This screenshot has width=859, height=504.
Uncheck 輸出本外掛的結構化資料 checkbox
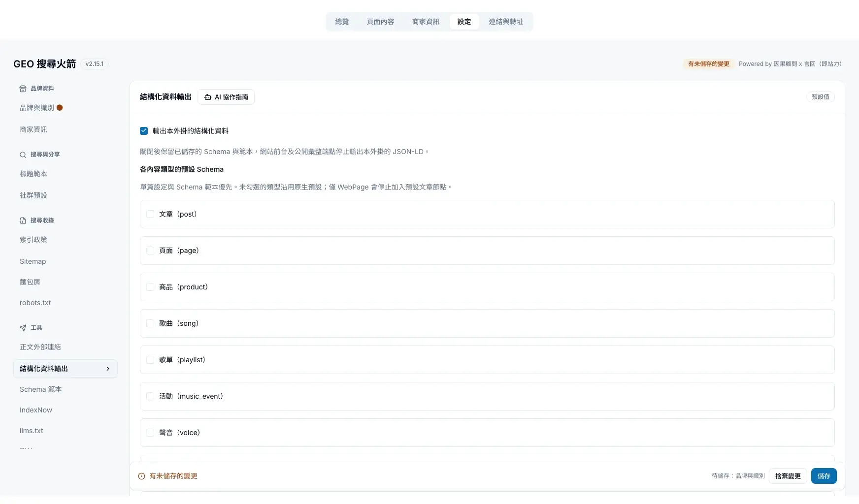tap(144, 131)
